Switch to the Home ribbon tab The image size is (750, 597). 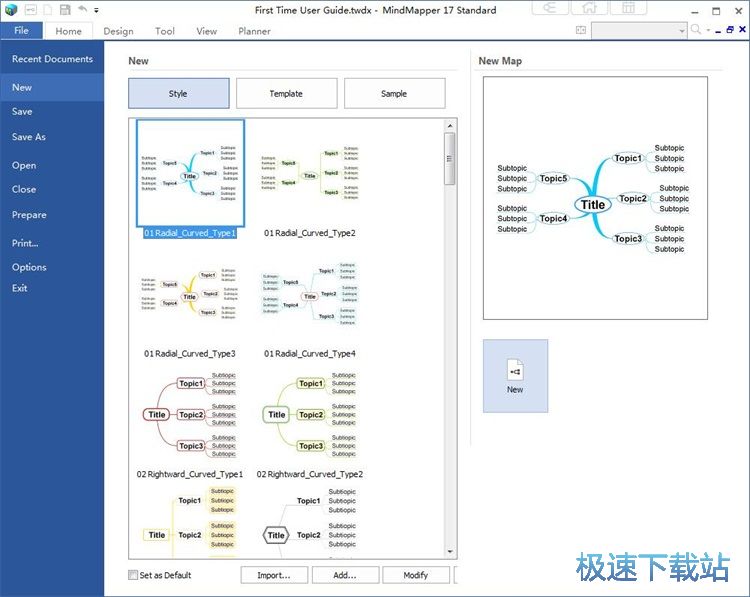pyautogui.click(x=68, y=31)
